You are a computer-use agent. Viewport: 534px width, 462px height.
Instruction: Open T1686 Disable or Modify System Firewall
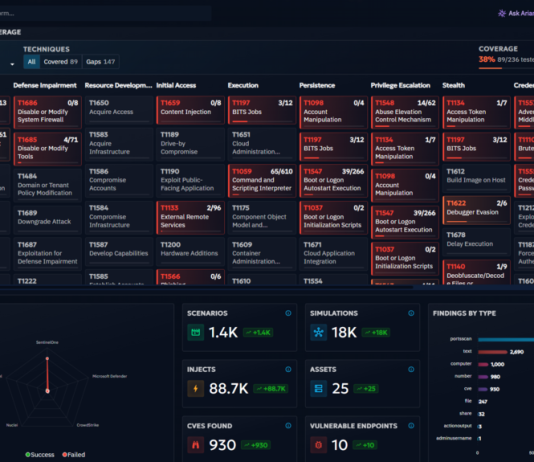47,112
